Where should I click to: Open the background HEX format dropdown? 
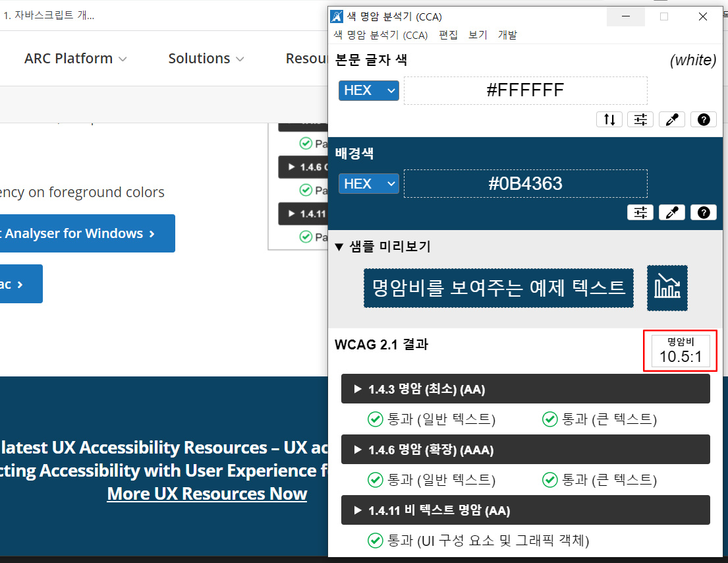click(369, 183)
